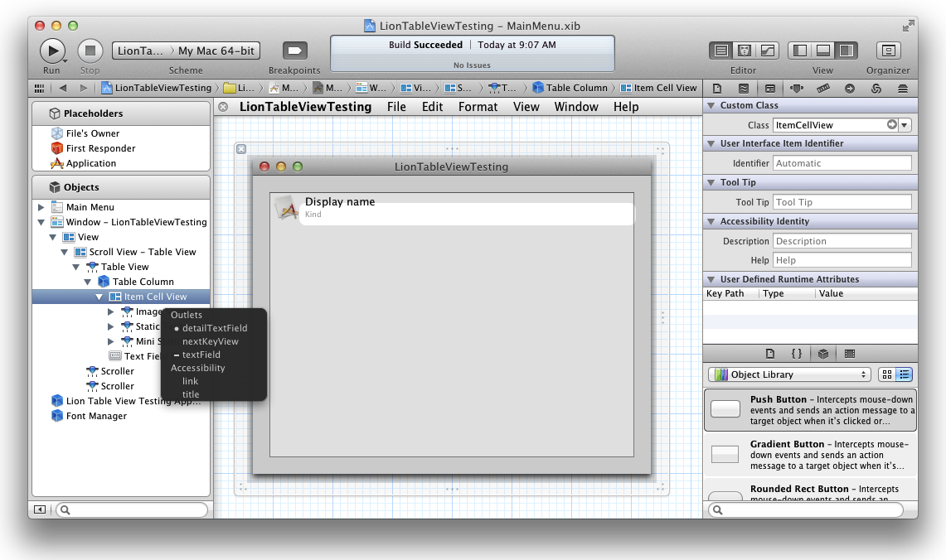The height and width of the screenshot is (560, 946).
Task: Open the Media library
Action: click(x=850, y=354)
